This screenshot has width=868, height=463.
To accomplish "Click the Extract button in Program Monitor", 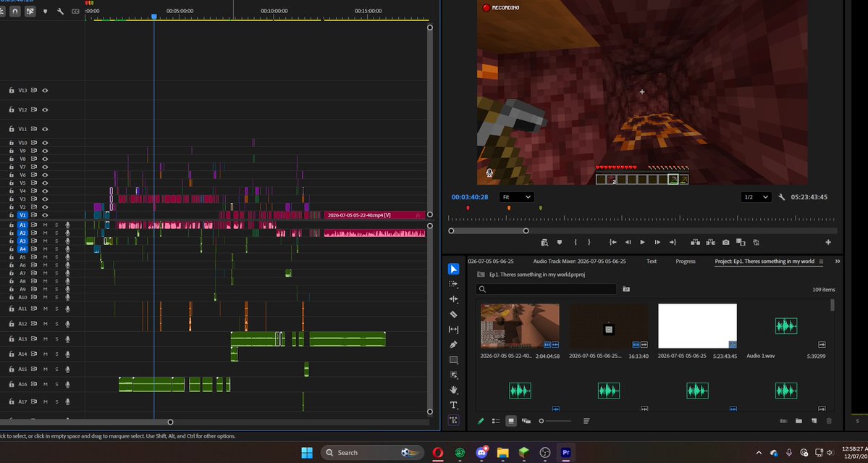I will coord(710,242).
